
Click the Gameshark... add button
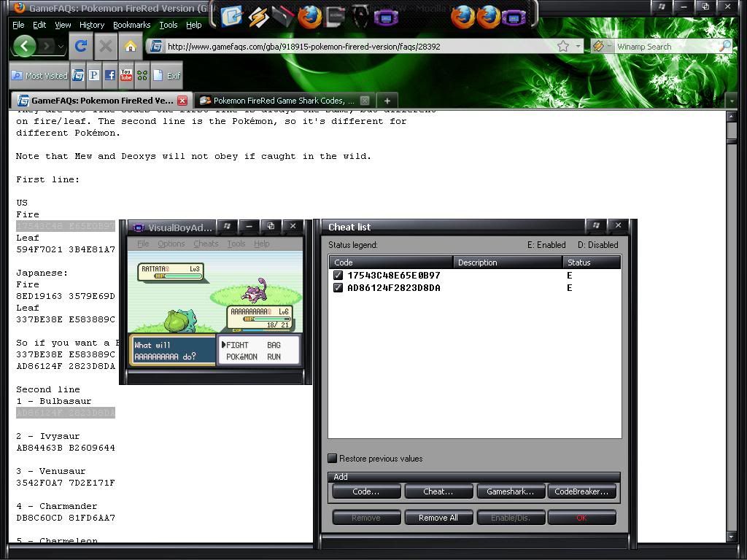tap(510, 491)
